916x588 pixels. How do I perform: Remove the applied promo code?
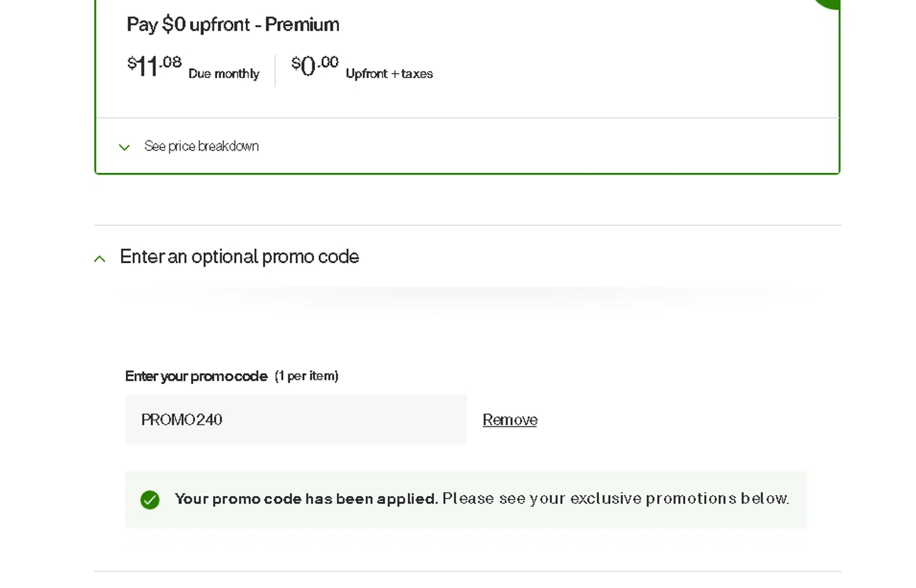tap(510, 420)
